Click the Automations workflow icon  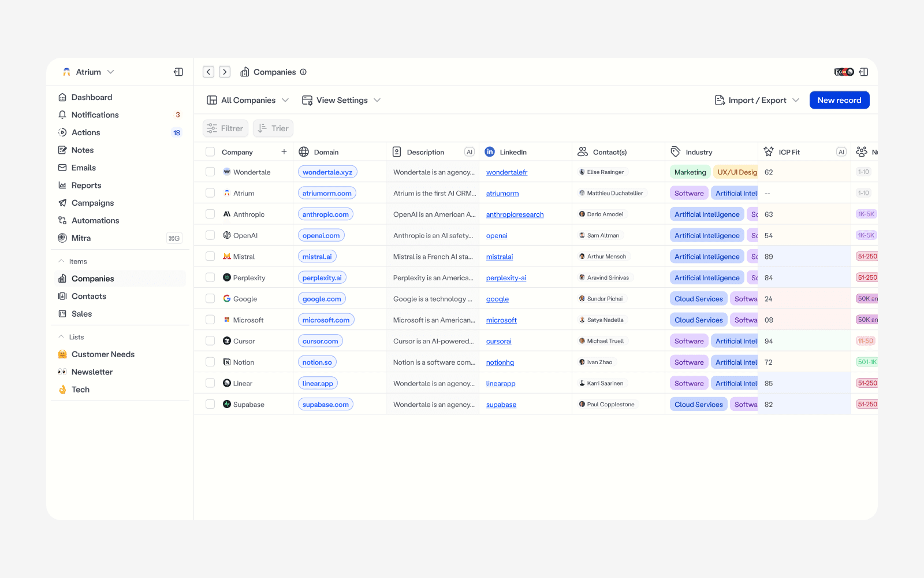point(62,221)
